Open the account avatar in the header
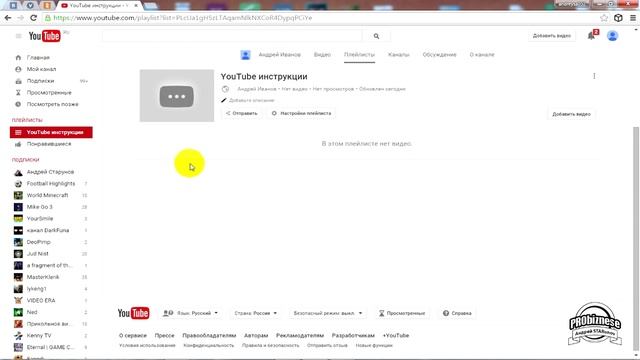This screenshot has width=640, height=360. click(612, 36)
